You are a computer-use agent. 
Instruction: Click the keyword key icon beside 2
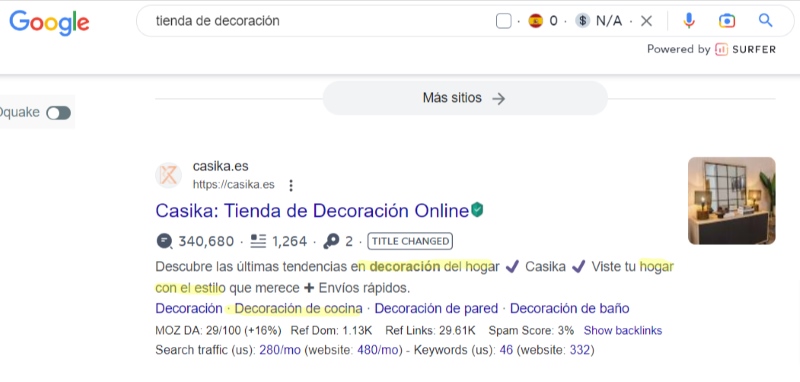coord(331,241)
